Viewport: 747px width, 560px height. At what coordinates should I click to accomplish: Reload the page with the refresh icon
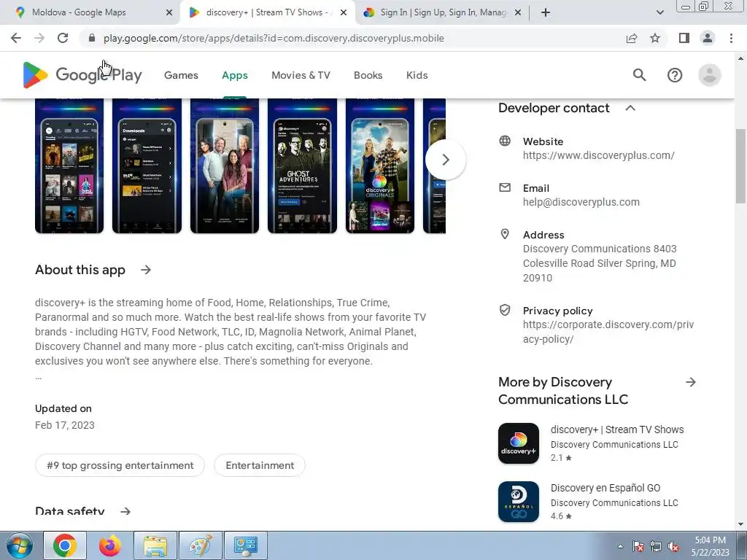pos(63,38)
